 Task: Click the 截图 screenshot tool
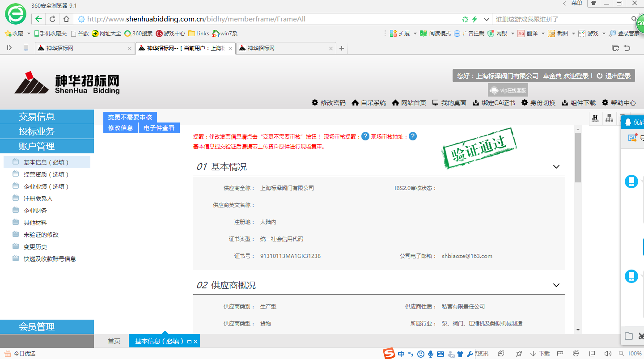click(x=558, y=34)
